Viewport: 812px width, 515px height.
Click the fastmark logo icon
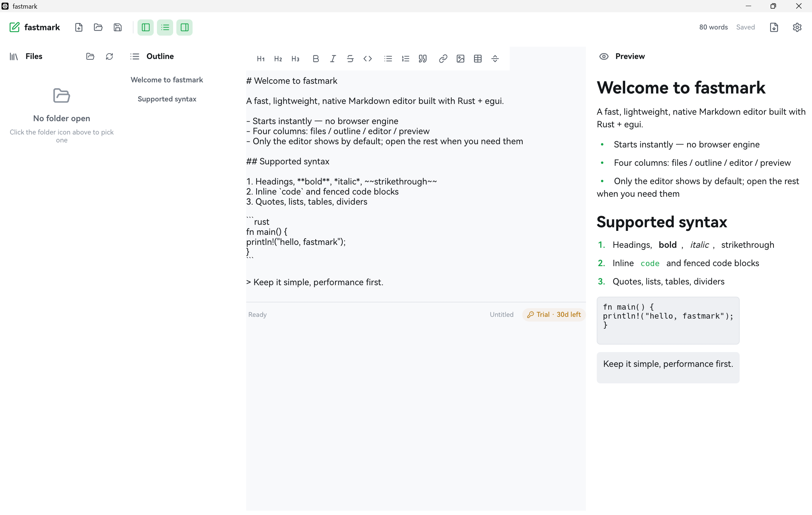pos(14,27)
